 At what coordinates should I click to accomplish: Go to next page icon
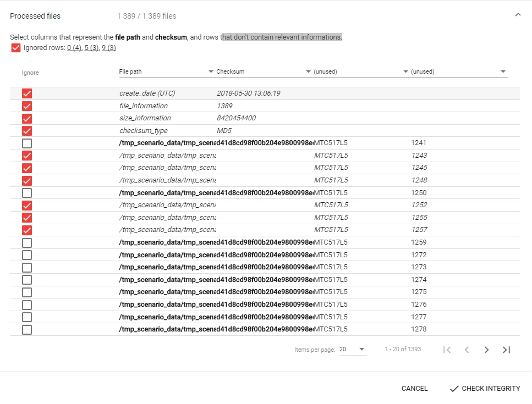(486, 350)
